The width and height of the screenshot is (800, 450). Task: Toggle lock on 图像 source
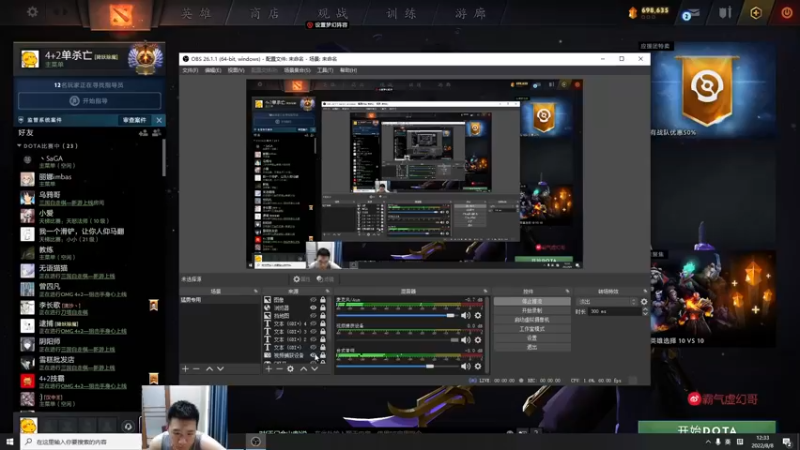pos(322,300)
